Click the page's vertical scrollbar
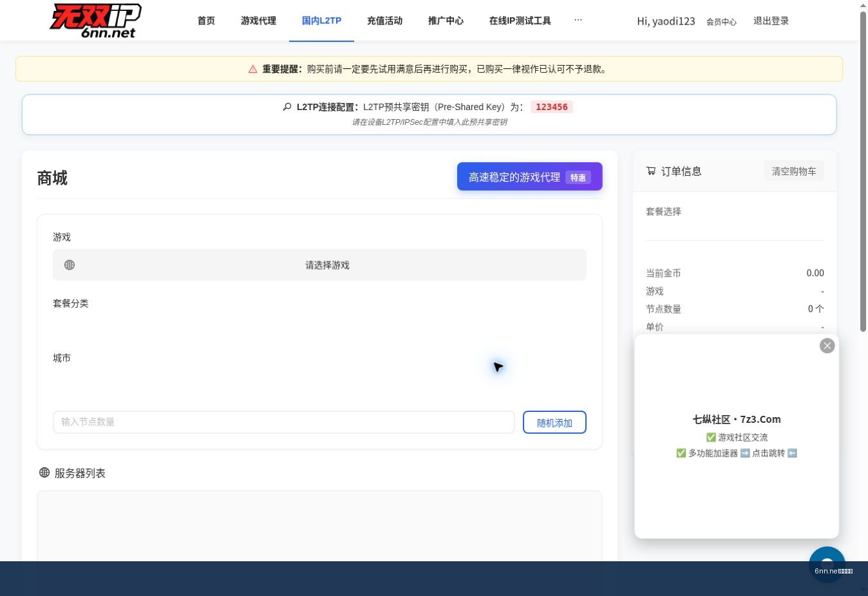 point(863,171)
